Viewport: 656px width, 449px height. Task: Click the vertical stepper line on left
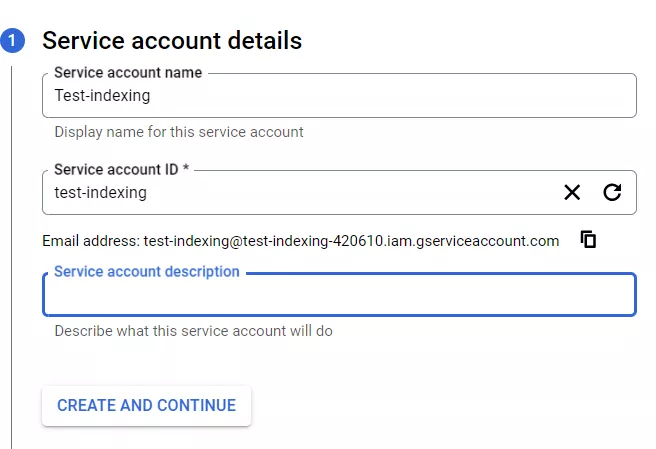[x=12, y=250]
